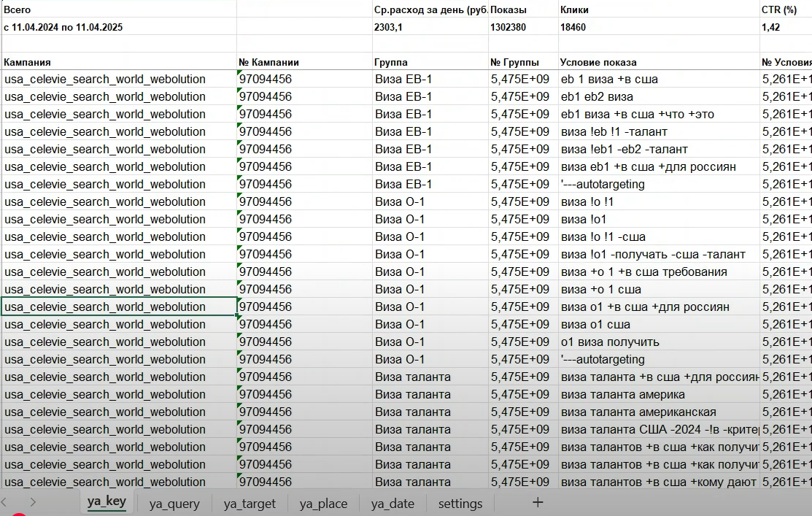Add a new sheet with plus button

(x=538, y=502)
